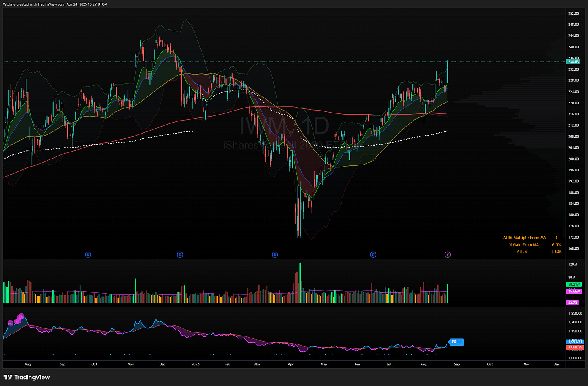Click the Apr label on time axis

[290, 364]
